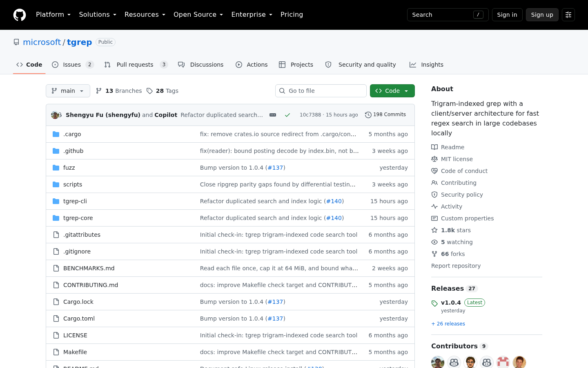The image size is (588, 368).
Task: Switch to the Code tab
Action: (29, 65)
